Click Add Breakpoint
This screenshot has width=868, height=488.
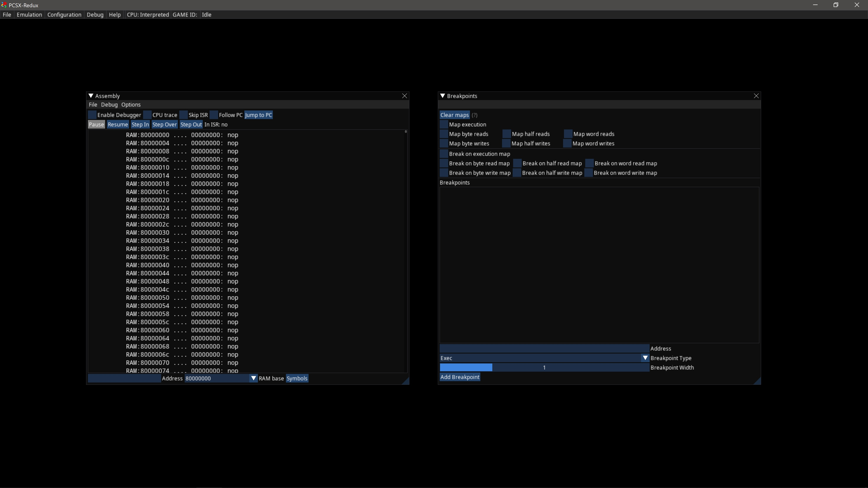click(x=460, y=377)
